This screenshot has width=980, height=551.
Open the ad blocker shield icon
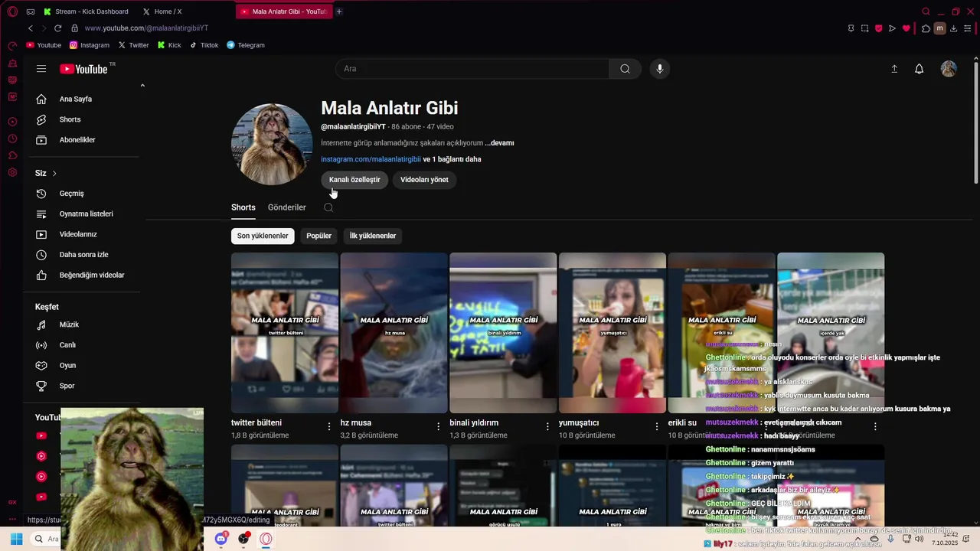click(878, 28)
